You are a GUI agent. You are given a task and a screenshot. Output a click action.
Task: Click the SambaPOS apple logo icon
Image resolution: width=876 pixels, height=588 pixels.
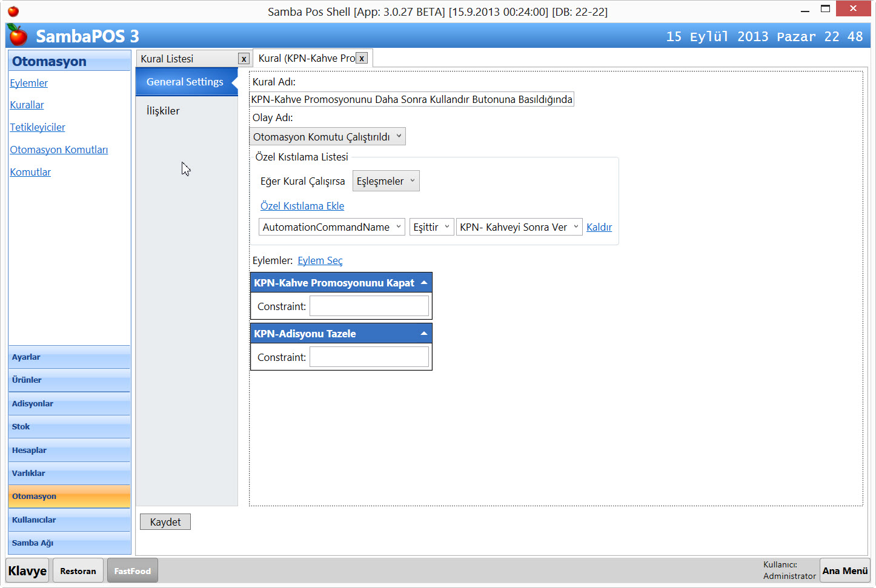[18, 36]
